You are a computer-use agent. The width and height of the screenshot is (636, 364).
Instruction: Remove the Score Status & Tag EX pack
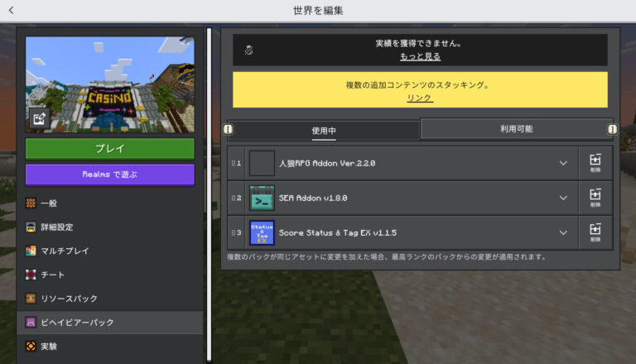(595, 232)
